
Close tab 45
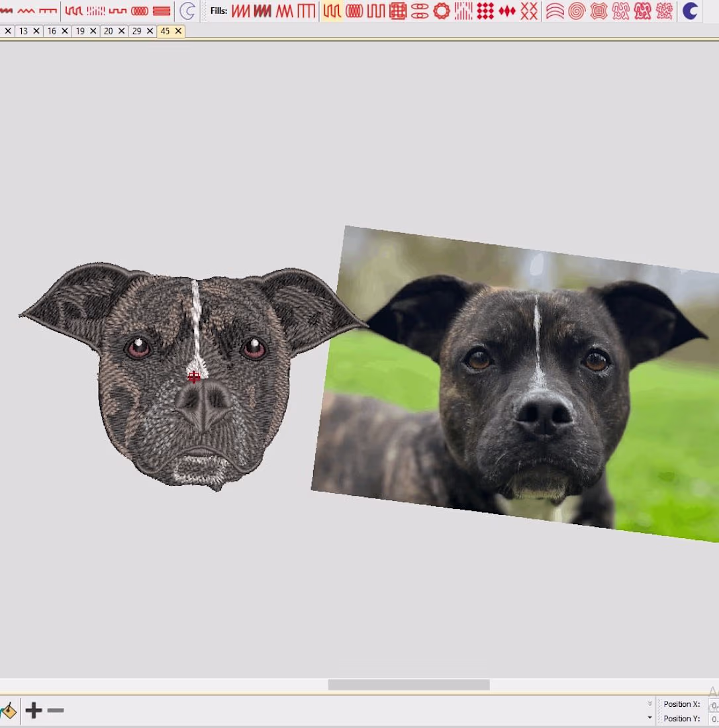178,31
